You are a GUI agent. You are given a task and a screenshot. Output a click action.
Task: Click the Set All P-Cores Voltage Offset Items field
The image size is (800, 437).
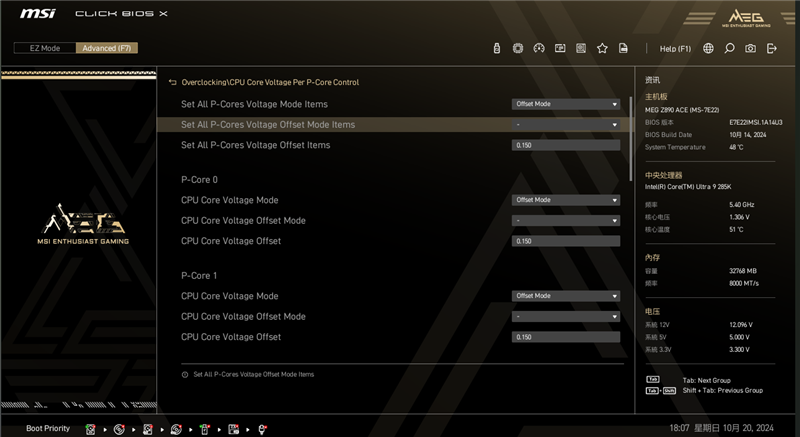(x=566, y=145)
